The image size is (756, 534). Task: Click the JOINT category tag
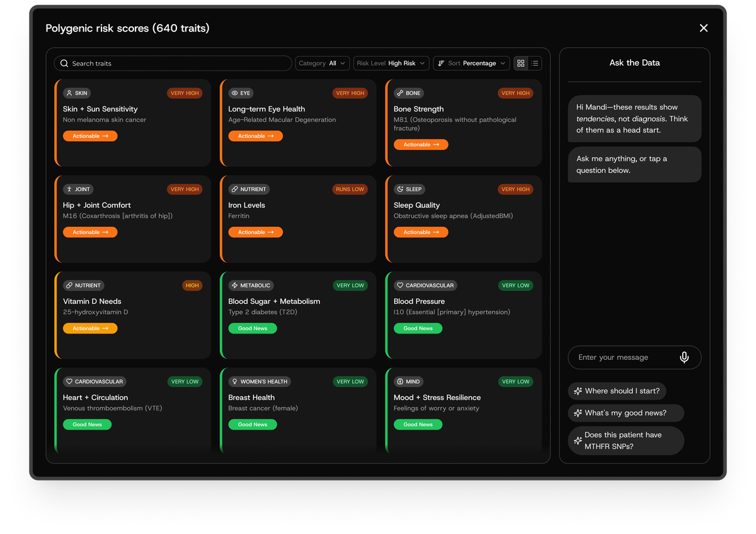coord(78,189)
